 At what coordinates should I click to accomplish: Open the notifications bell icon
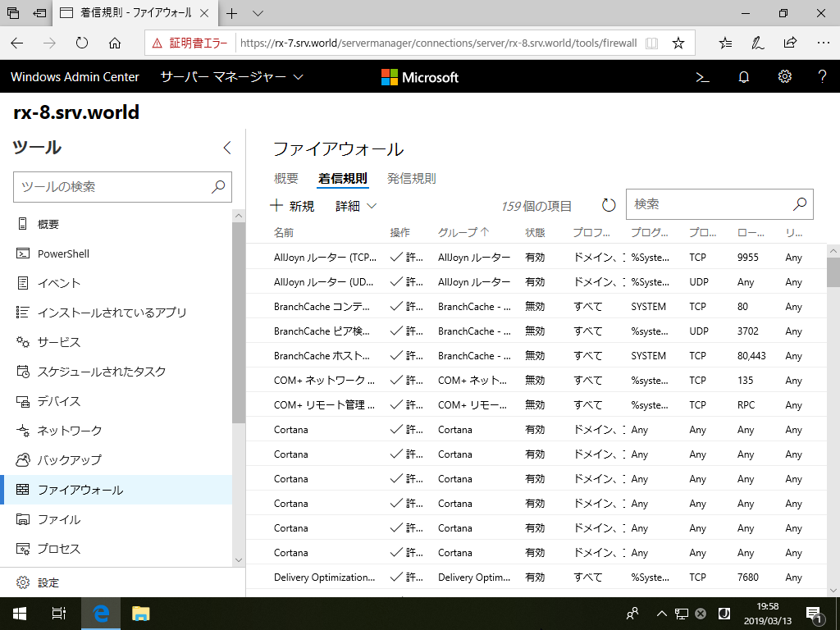tap(743, 77)
